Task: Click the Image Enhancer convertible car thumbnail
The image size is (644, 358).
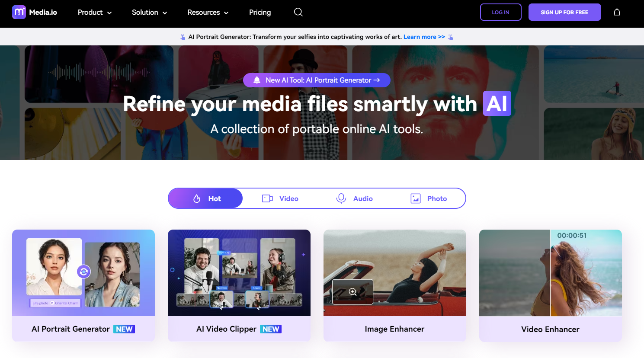Action: (395, 273)
